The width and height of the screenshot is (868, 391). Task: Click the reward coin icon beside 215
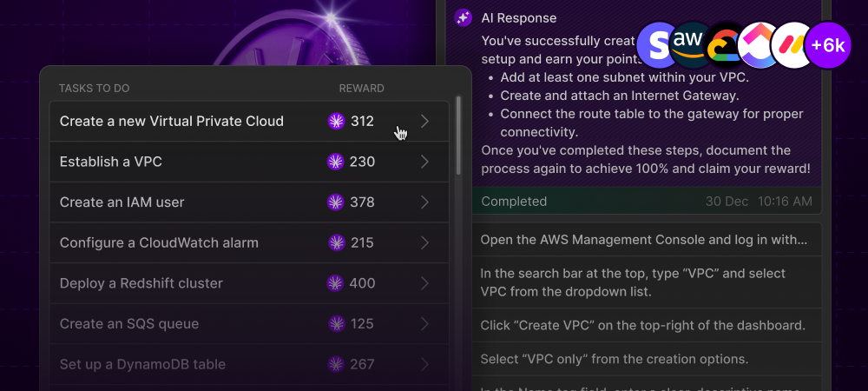click(x=336, y=242)
